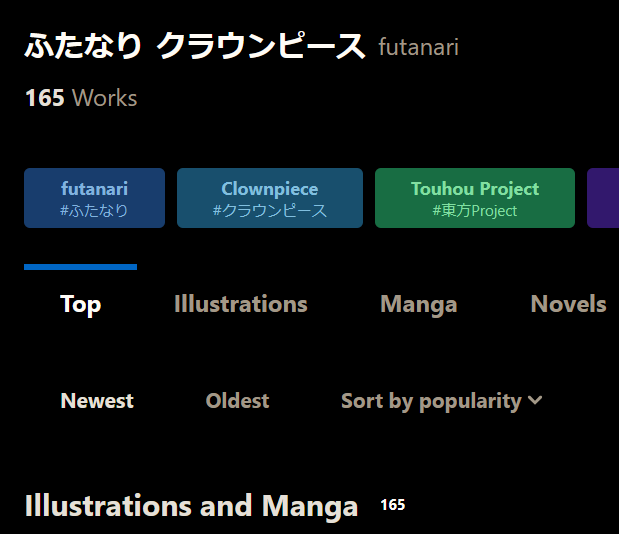Click the grey futanari translation beside the title
619x534 pixels.
(418, 47)
